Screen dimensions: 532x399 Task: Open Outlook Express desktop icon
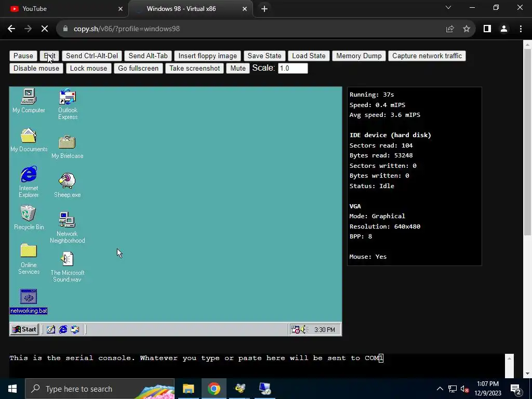point(68,104)
